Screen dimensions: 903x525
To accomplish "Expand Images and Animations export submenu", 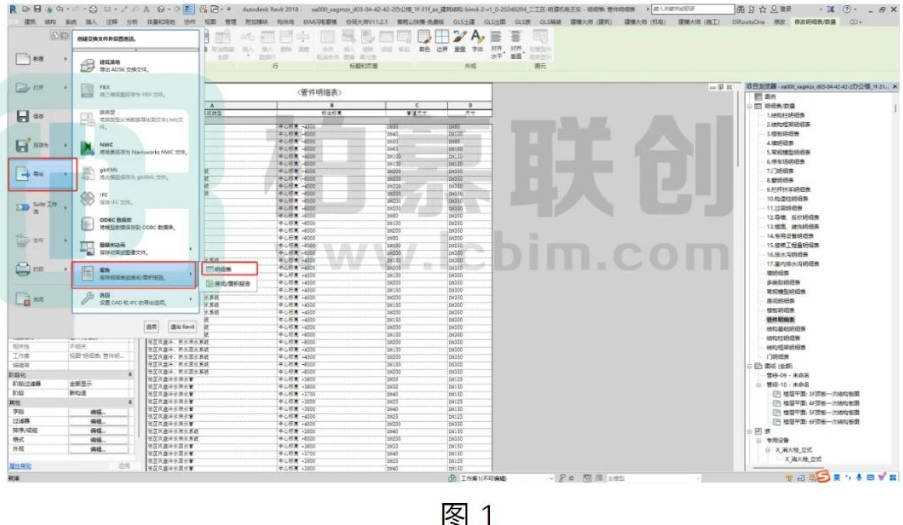I will tap(136, 249).
